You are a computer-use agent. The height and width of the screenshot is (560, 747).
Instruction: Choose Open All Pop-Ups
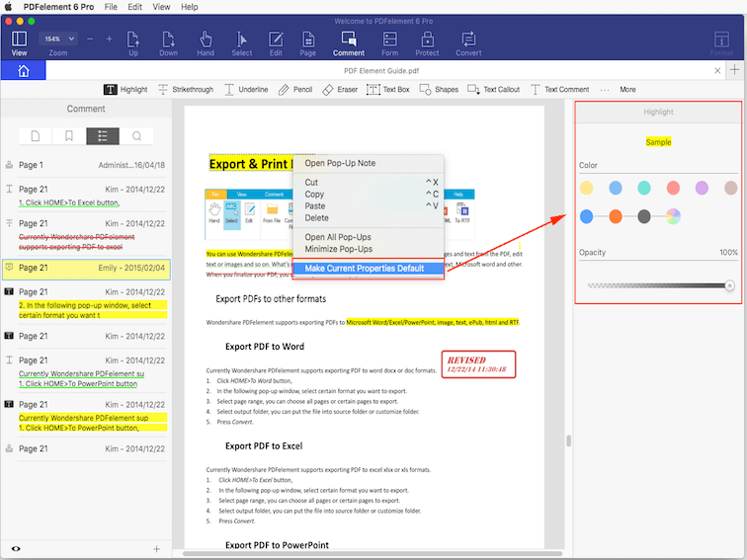[x=369, y=237]
